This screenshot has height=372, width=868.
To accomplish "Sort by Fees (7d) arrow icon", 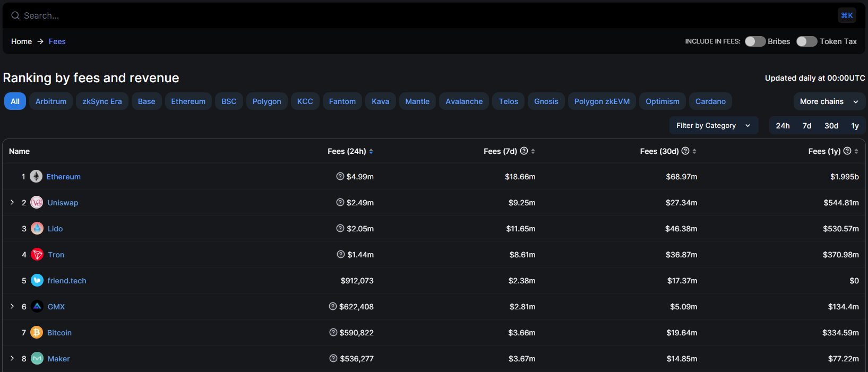I will tap(533, 151).
